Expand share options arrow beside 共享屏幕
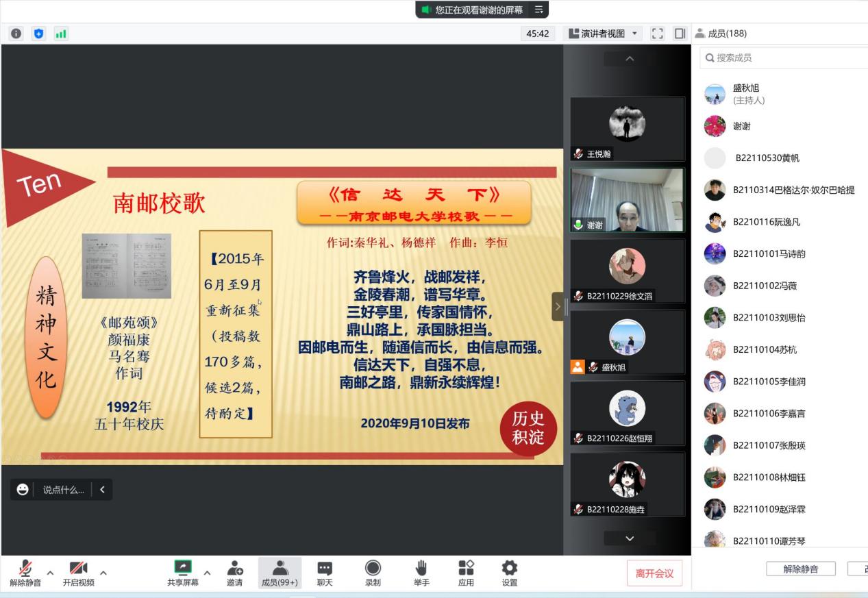The image size is (868, 598). (208, 572)
